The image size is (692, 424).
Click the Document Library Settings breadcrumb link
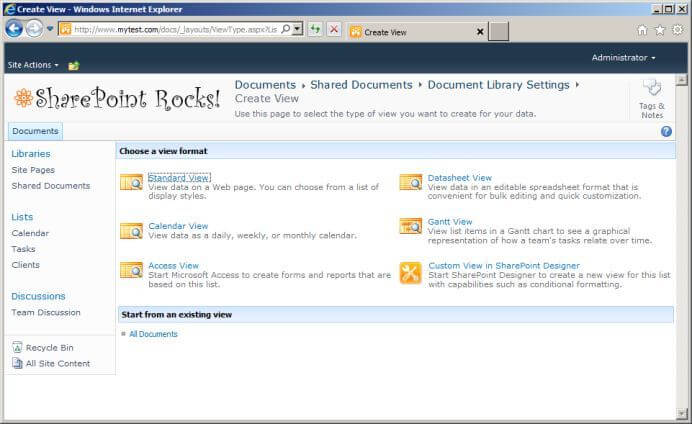point(499,85)
